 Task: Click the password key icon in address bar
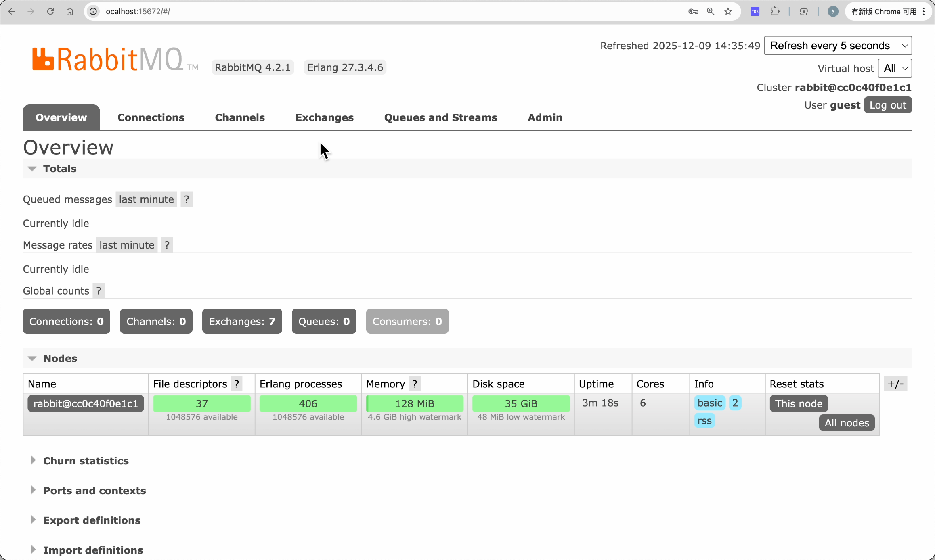click(693, 11)
